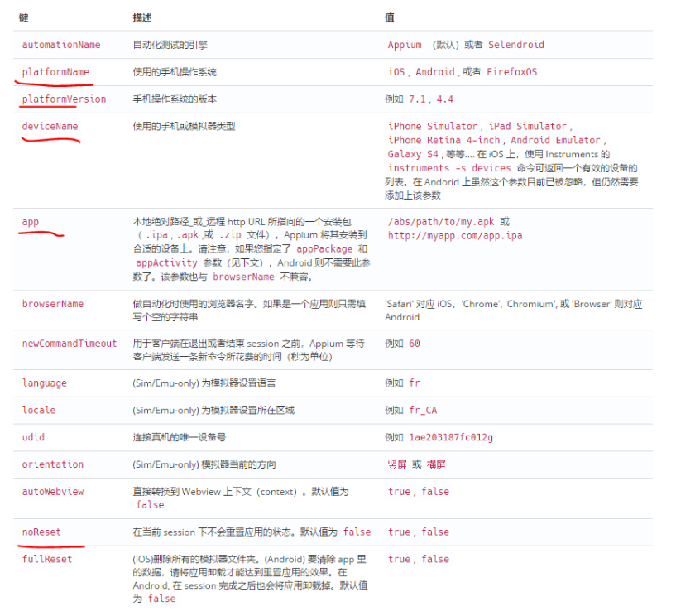Image resolution: width=676 pixels, height=616 pixels.
Task: Click the 键 column header
Action: click(24, 17)
